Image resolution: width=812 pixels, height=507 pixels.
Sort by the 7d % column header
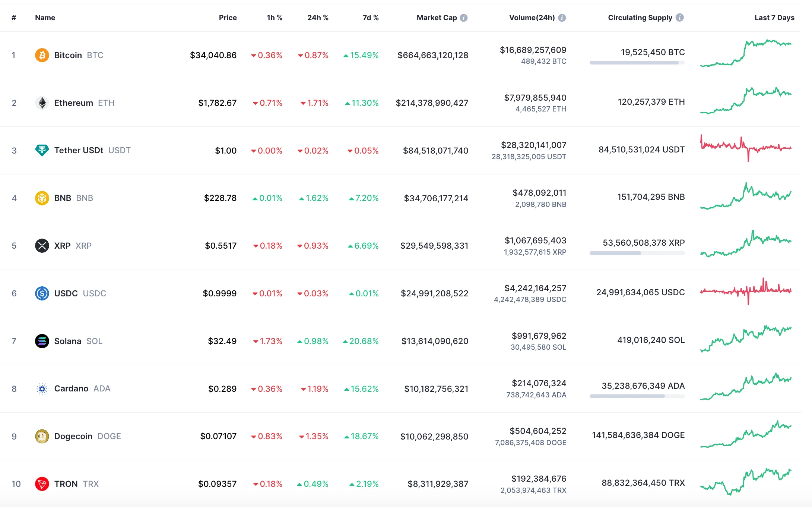coord(371,18)
